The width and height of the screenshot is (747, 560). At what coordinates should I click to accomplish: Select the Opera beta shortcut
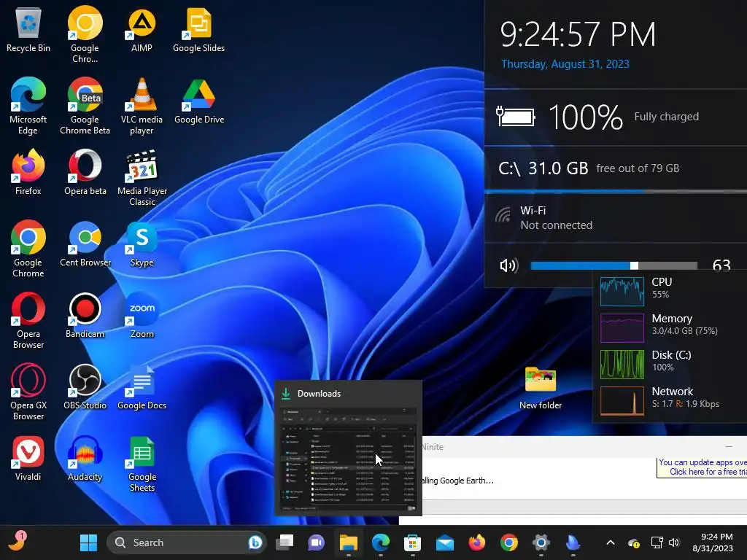85,172
